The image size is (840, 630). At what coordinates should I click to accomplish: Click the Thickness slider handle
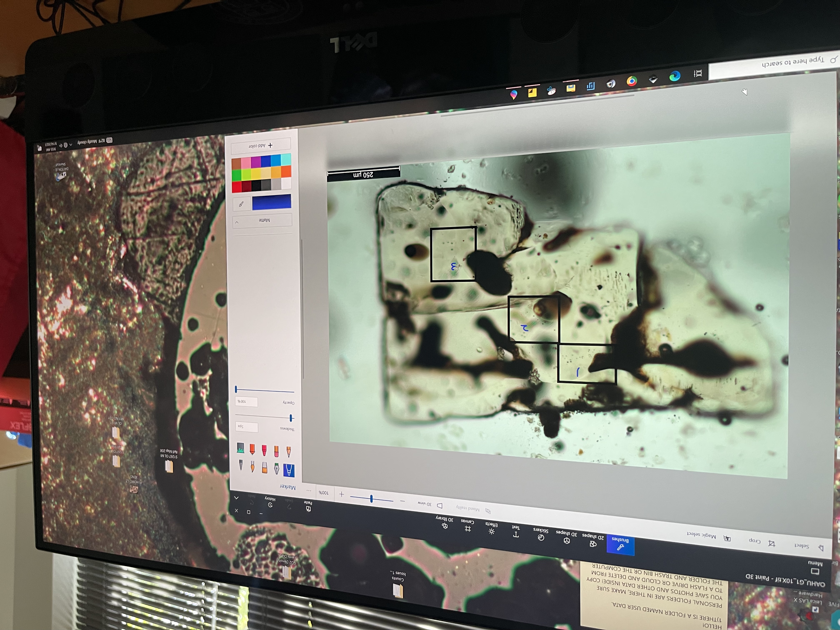pos(291,418)
